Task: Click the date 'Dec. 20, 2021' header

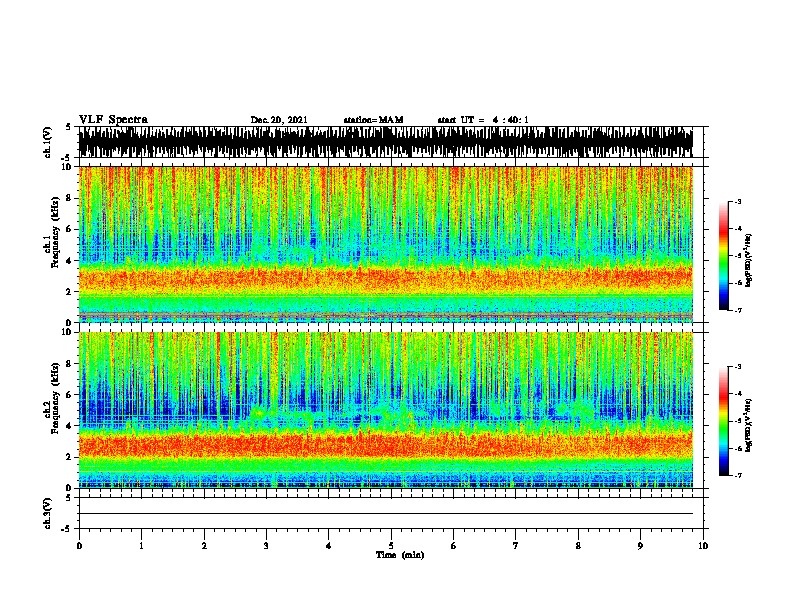Action: coord(279,120)
